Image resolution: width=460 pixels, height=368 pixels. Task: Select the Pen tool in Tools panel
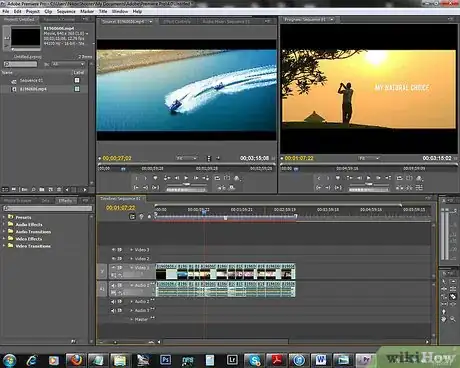pos(444,312)
